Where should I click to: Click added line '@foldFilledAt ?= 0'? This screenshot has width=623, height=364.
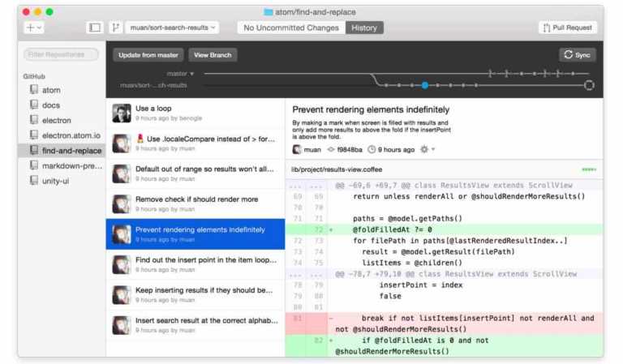click(x=445, y=229)
